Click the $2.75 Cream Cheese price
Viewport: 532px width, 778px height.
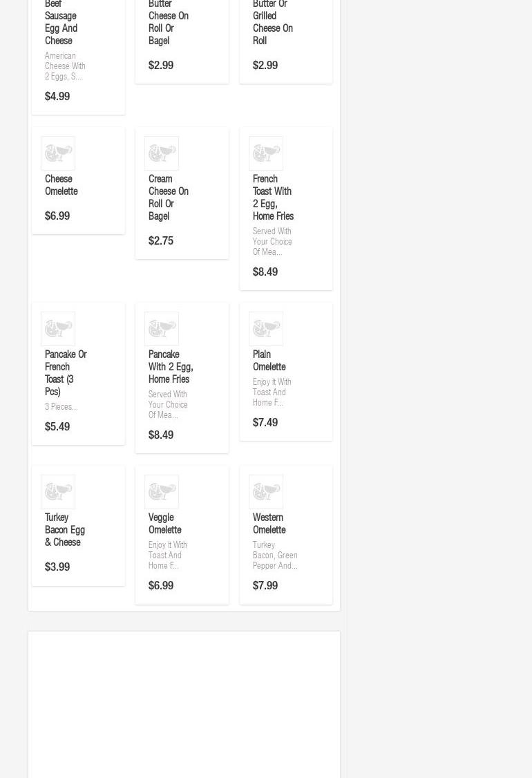point(161,241)
